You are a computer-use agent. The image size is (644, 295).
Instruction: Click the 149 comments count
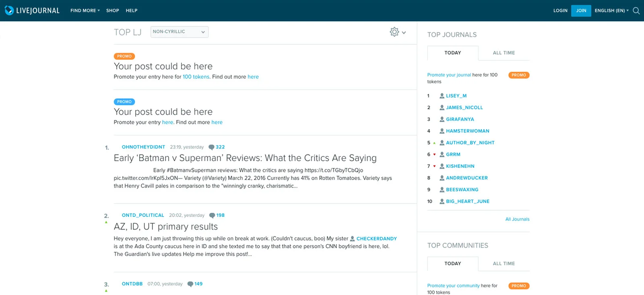[x=198, y=284]
